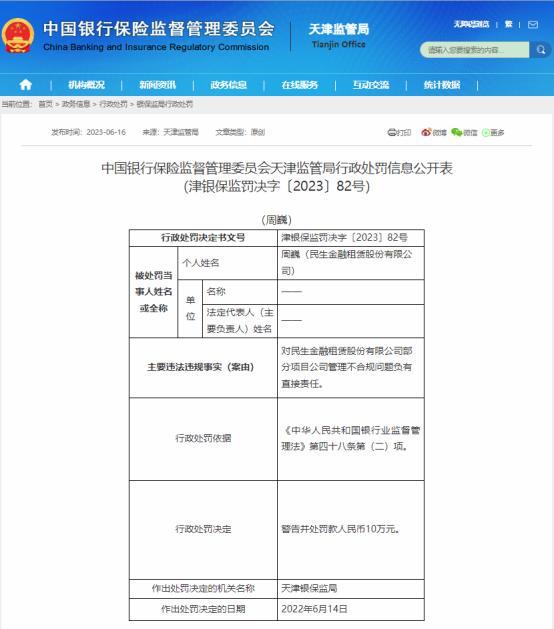Click subtitle (津银保监罚决字〔2023〕82号)
This screenshot has height=629, width=554.
[277, 186]
